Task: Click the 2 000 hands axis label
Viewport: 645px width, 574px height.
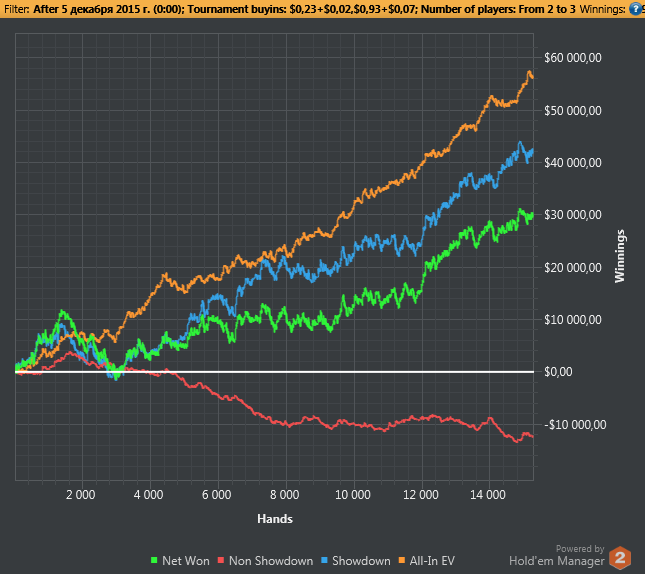Action: coord(81,495)
